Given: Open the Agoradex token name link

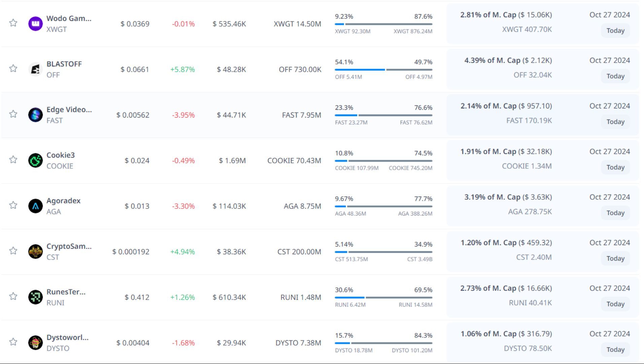Looking at the screenshot, I should pos(63,201).
